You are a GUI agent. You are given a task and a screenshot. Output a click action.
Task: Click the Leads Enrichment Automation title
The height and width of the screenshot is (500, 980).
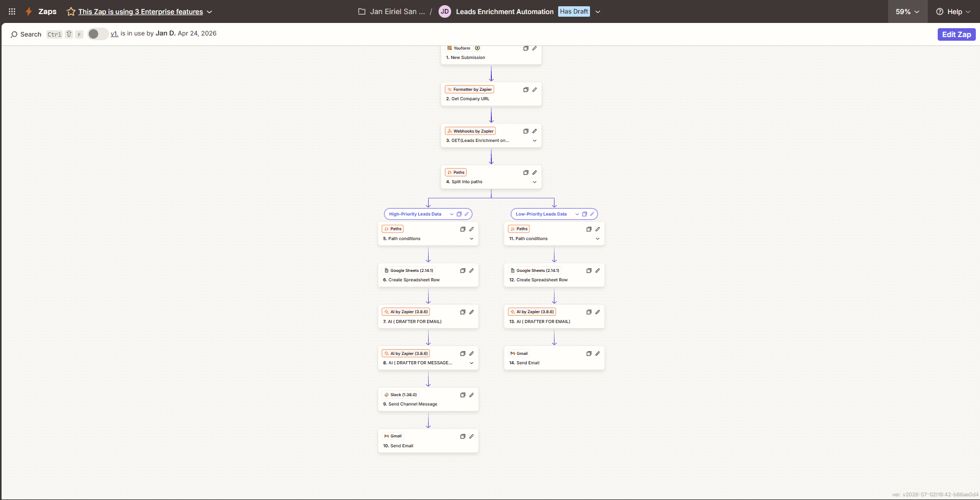click(x=505, y=11)
